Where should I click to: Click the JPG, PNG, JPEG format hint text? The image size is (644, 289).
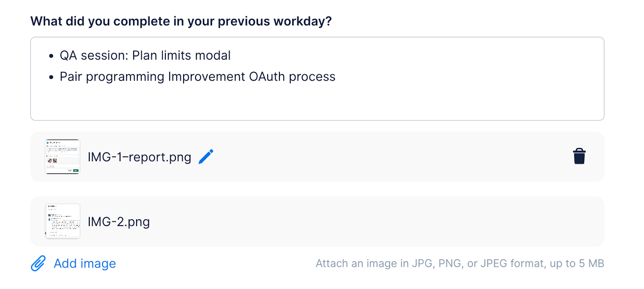point(460,264)
